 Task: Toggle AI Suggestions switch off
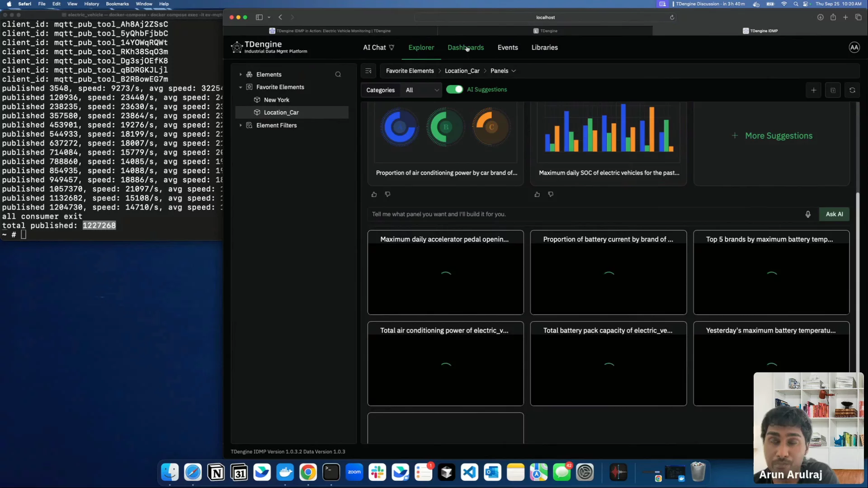(454, 89)
